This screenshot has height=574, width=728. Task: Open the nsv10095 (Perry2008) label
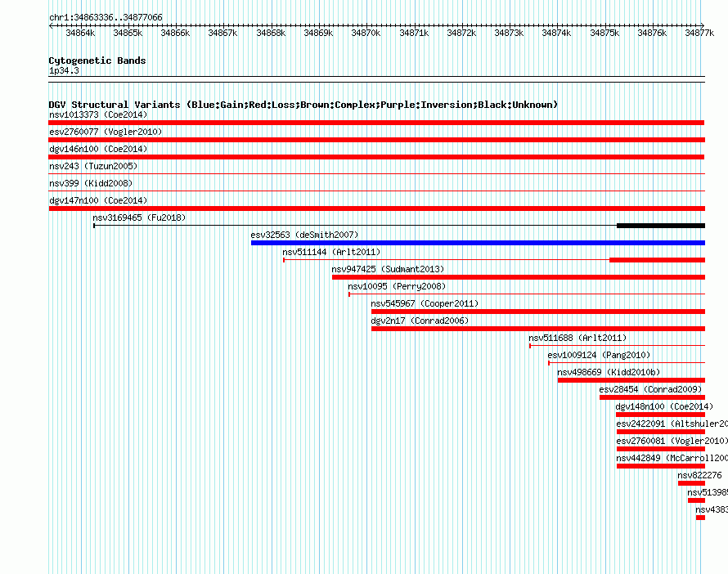(397, 286)
